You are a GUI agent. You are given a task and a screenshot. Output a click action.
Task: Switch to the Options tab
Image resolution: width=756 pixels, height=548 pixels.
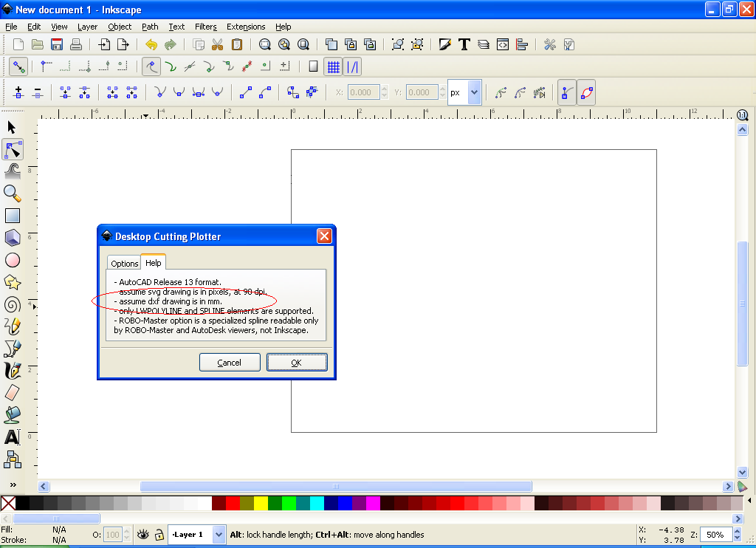click(124, 264)
